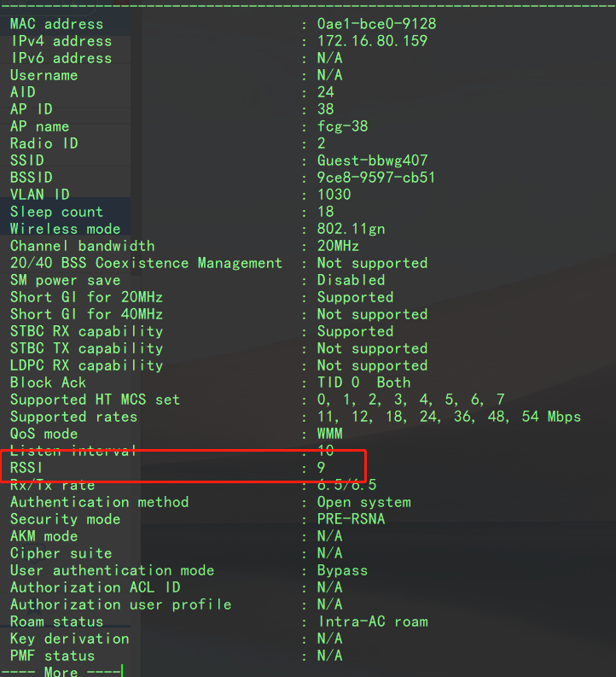Click the Authentication method value Open system
Screen dimensions: 616x677
pyautogui.click(x=363, y=502)
